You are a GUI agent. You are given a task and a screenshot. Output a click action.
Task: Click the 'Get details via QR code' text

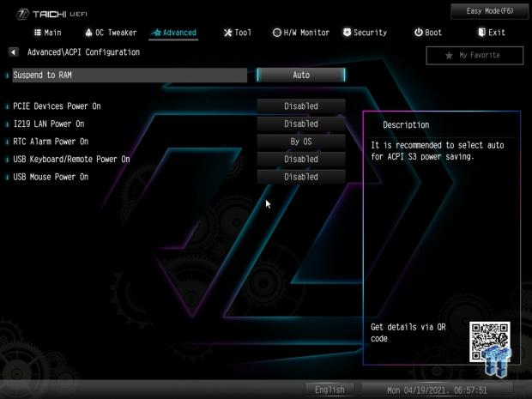408,333
